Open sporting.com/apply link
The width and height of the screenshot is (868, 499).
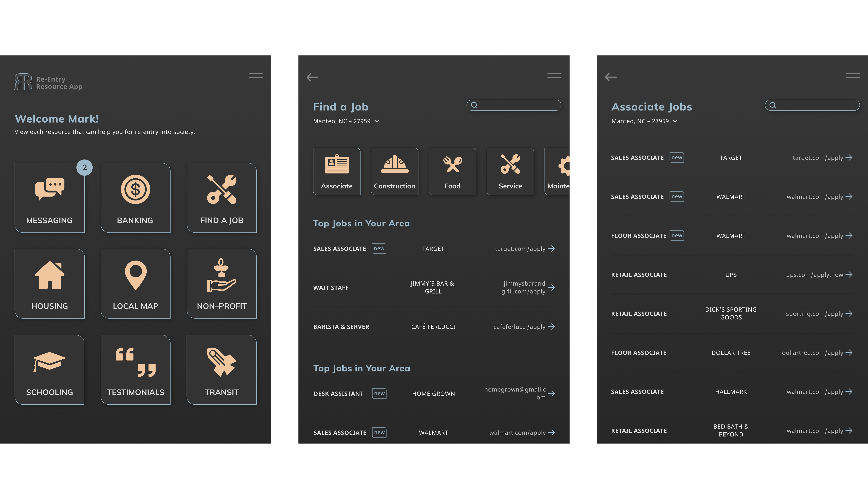click(x=819, y=314)
